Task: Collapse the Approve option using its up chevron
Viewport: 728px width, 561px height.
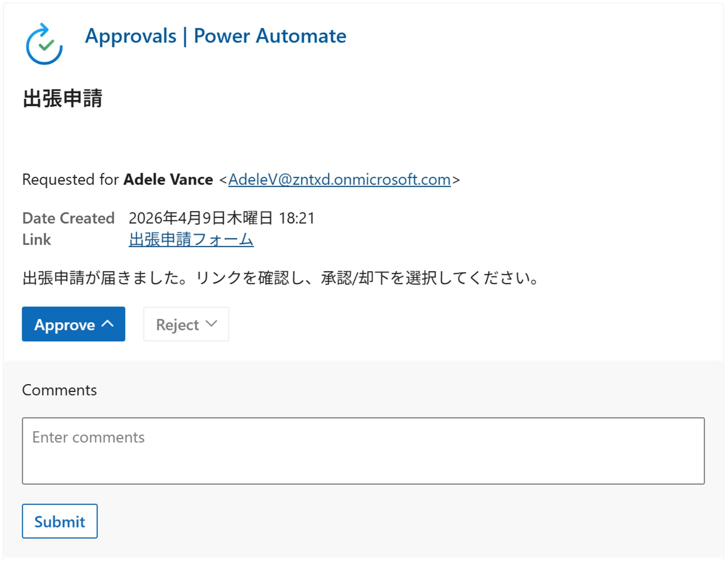Action: [x=108, y=323]
